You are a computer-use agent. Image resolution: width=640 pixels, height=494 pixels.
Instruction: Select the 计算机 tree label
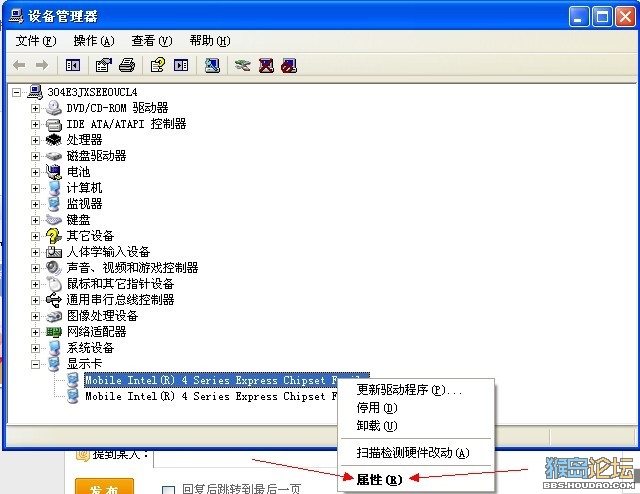pyautogui.click(x=84, y=188)
